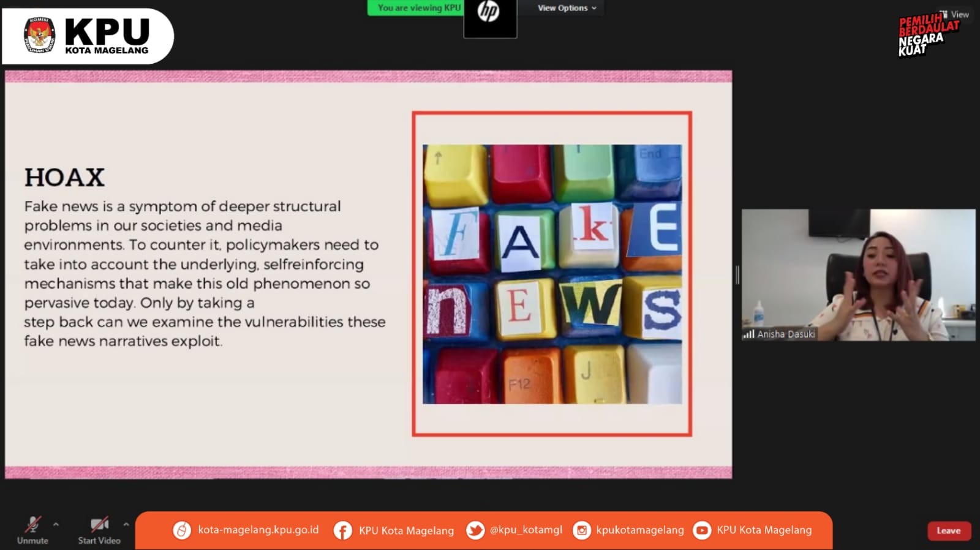Screen dimensions: 980x550
Task: Open the View Options dropdown
Action: (567, 8)
